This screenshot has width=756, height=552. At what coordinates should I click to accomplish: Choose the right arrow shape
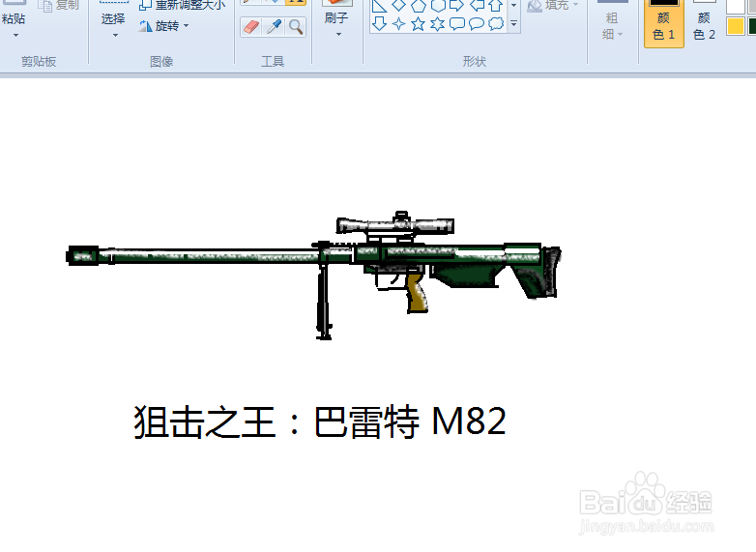tap(456, 6)
